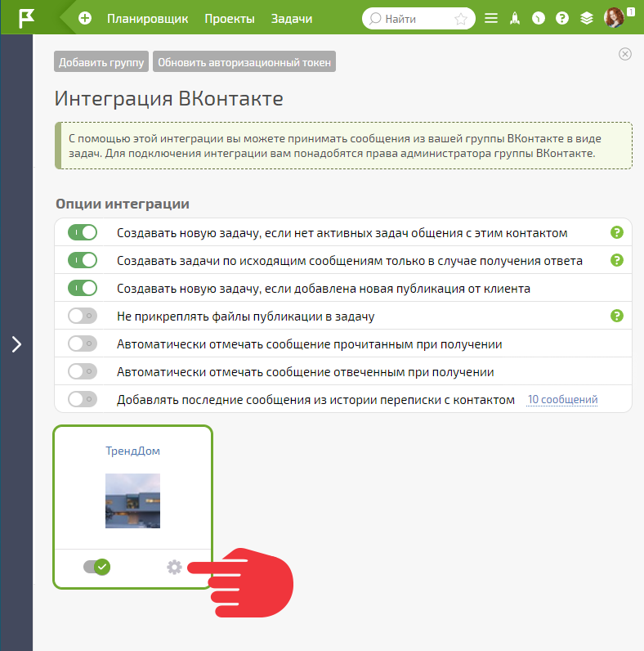Click the Добавить группу button
This screenshot has height=651, width=644.
point(101,62)
